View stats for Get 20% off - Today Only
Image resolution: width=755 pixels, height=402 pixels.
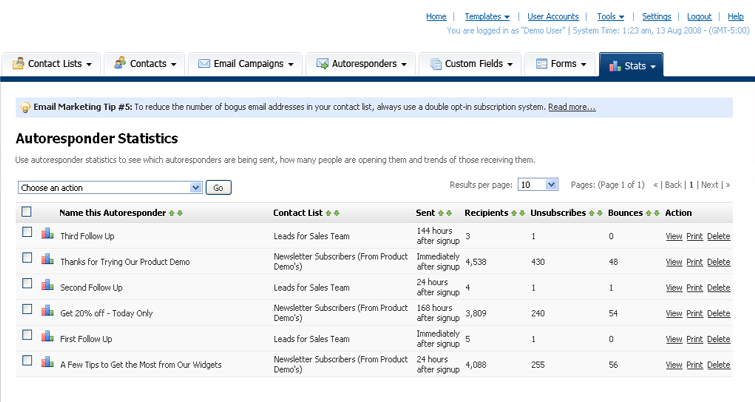click(x=674, y=313)
